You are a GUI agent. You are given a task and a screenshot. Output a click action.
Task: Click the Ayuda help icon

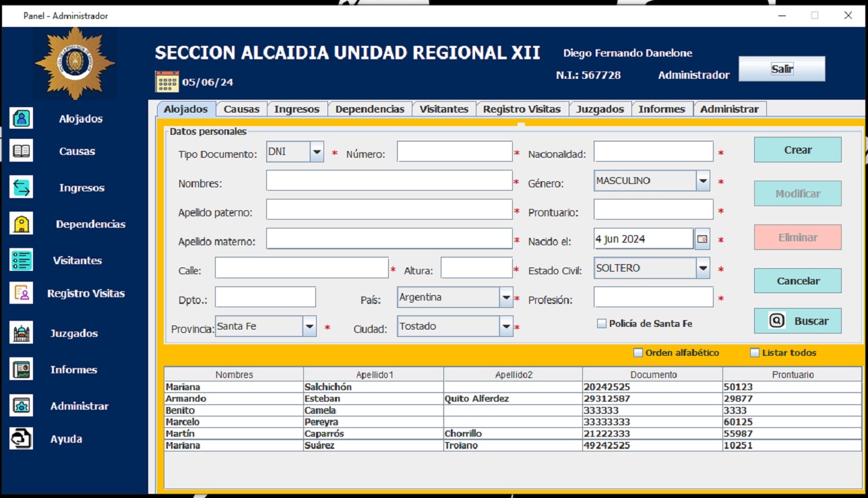(22, 439)
